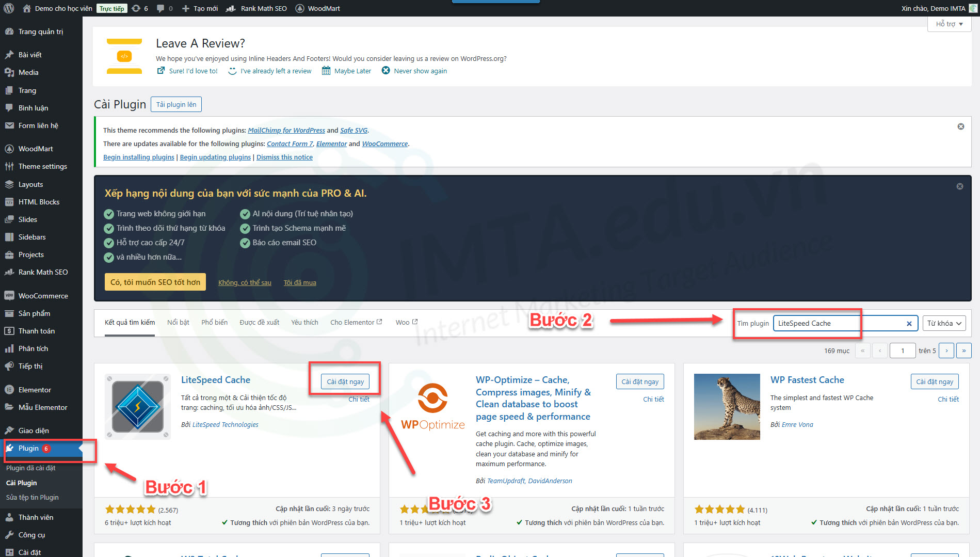980x557 pixels.
Task: Install WP Fastest Cache plugin
Action: (935, 381)
